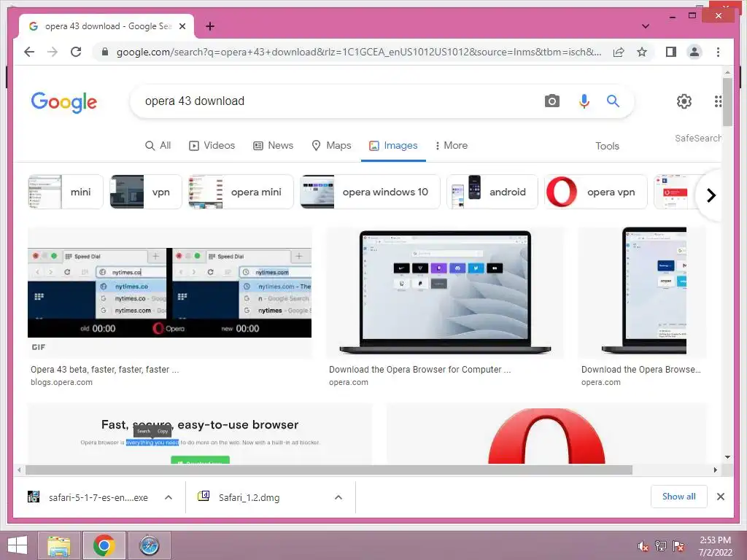The height and width of the screenshot is (560, 747).
Task: Click into the search query field
Action: 338,101
